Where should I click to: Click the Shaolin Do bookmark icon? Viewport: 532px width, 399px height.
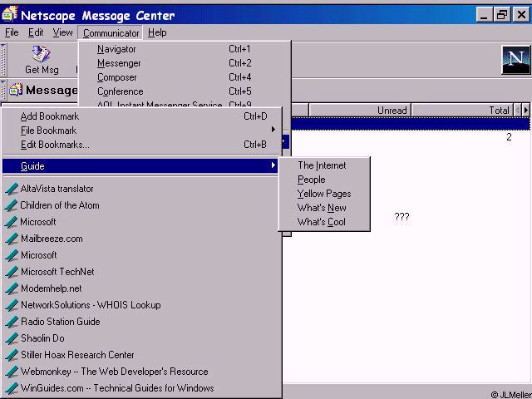coord(12,338)
